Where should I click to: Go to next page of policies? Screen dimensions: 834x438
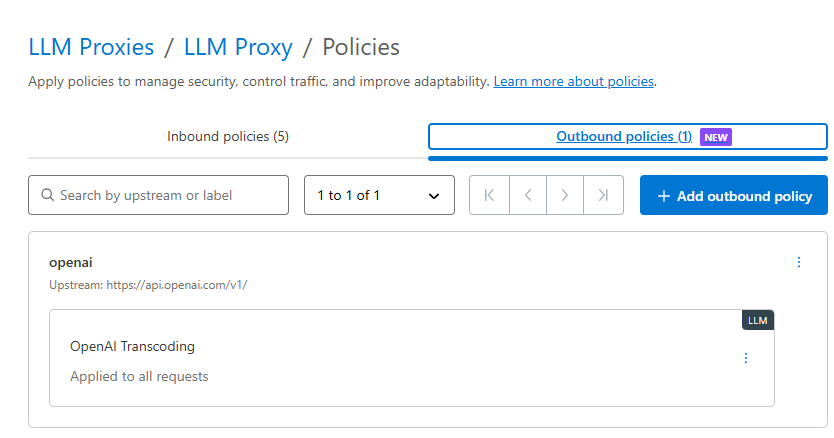(x=565, y=195)
